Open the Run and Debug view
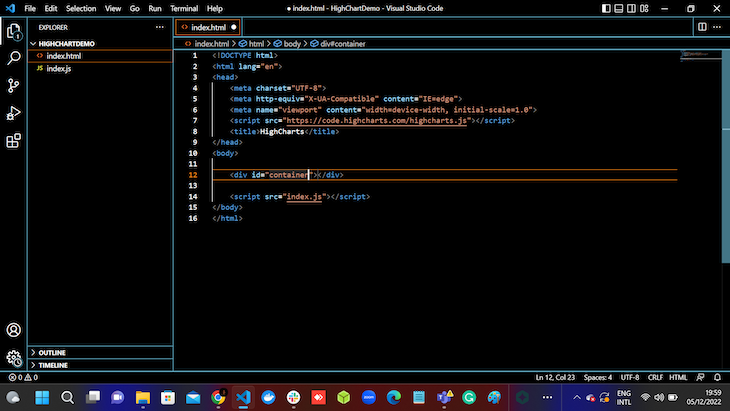This screenshot has height=411, width=730. pyautogui.click(x=14, y=113)
